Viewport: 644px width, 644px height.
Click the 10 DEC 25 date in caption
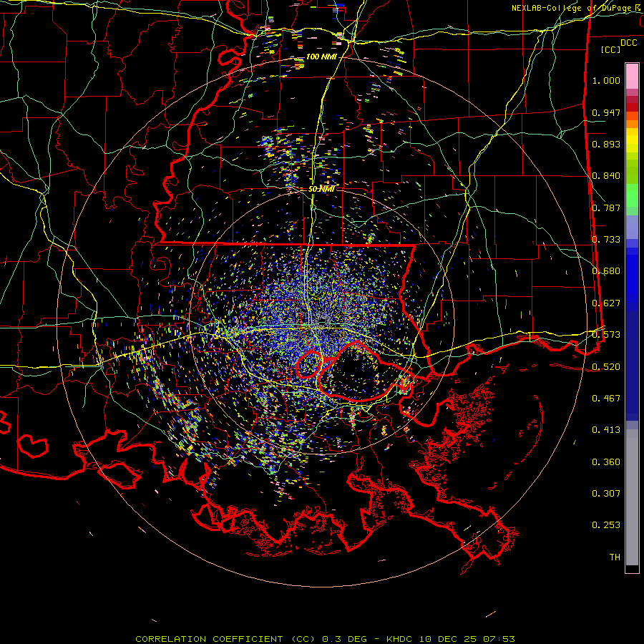point(449,639)
